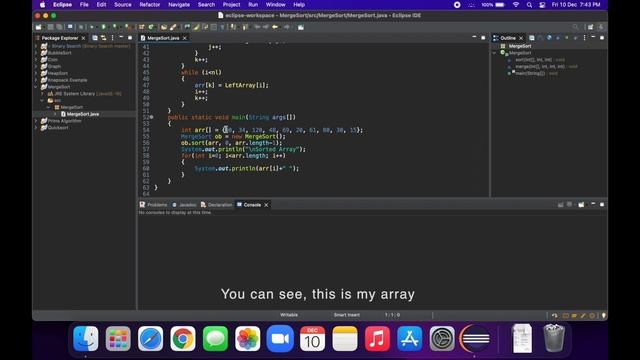Click the first Outline toolbar icon after tab
640x360 pixels.
pos(531,38)
